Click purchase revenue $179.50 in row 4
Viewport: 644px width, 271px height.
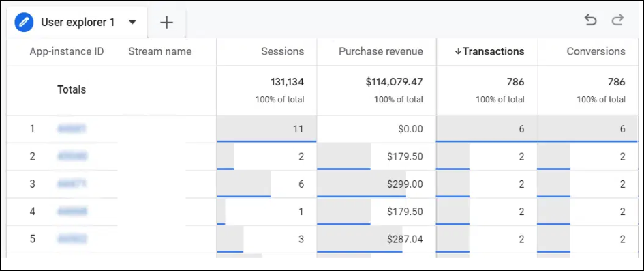(x=405, y=212)
